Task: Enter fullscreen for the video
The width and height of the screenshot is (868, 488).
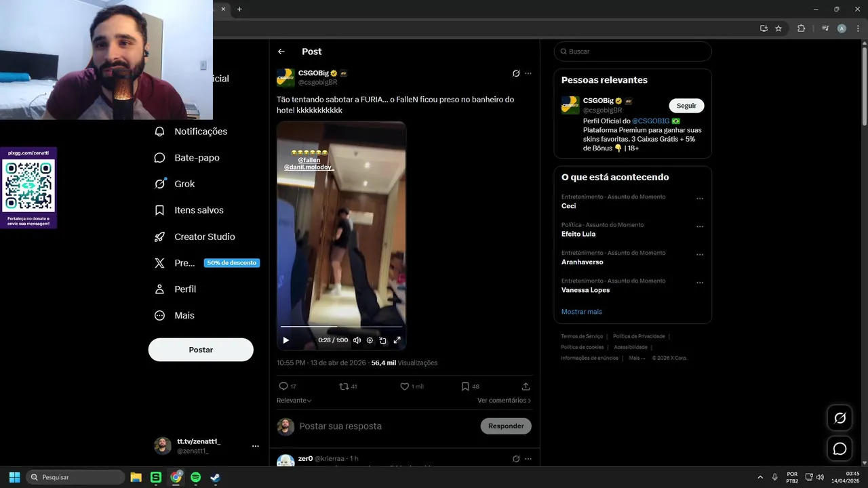Action: coord(397,340)
